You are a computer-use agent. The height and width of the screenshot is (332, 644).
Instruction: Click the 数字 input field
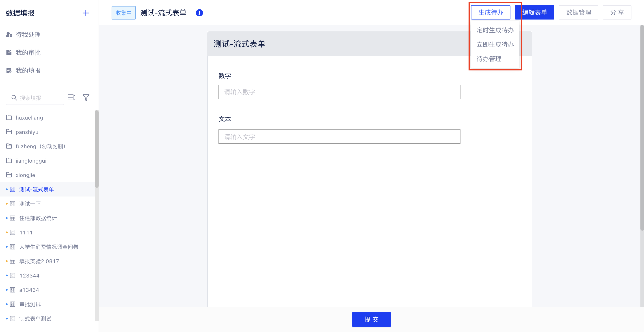pyautogui.click(x=339, y=92)
